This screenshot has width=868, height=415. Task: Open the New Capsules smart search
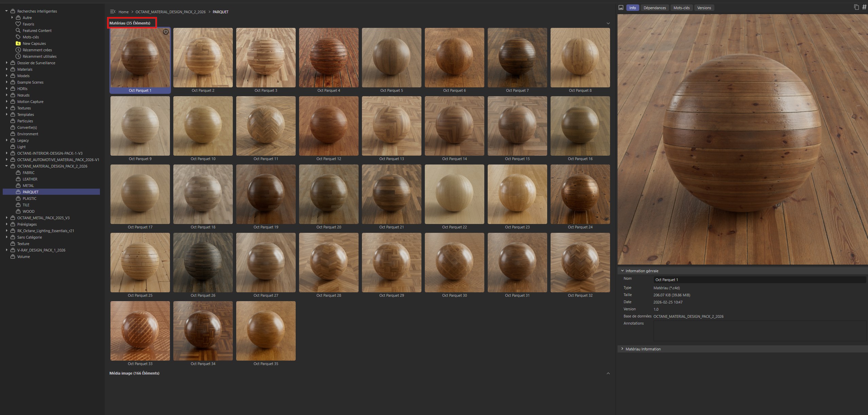[34, 43]
